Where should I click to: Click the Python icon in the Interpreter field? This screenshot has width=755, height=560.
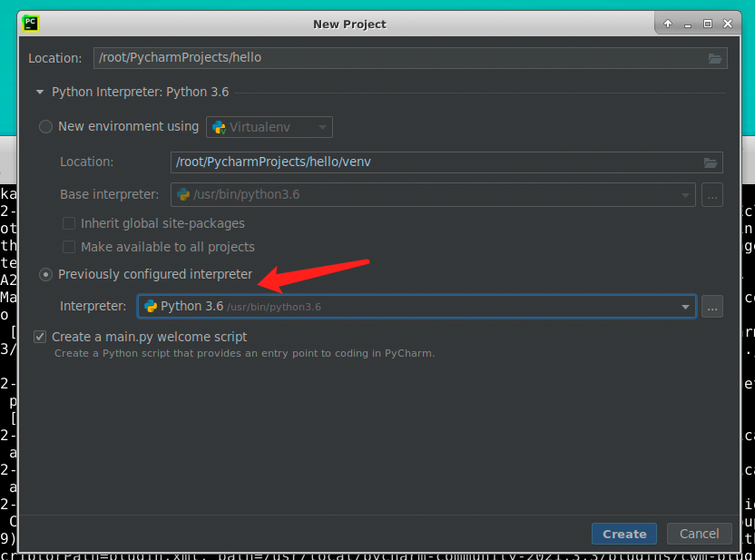tap(151, 306)
